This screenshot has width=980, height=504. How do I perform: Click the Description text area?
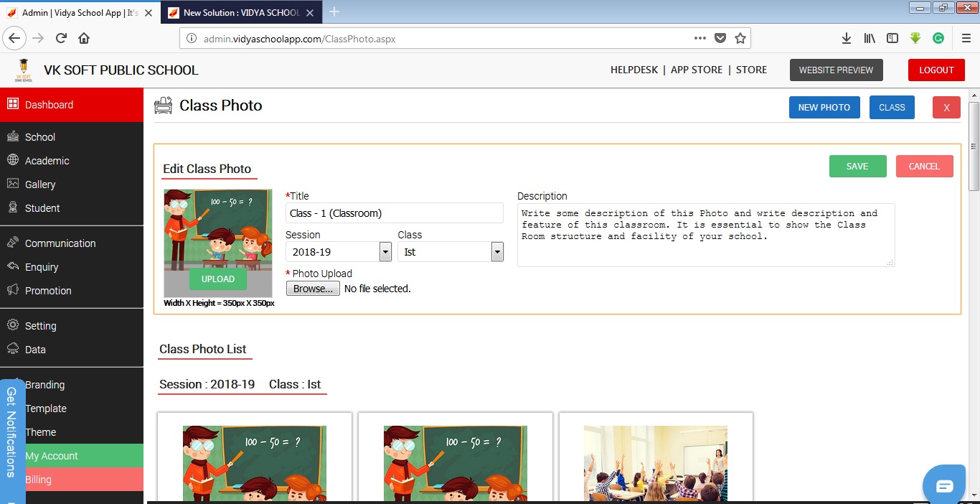click(706, 235)
